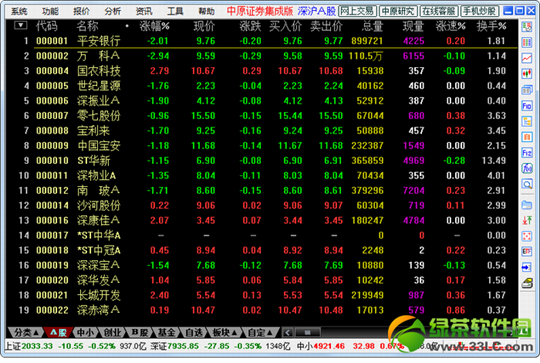Click the F10 company info sidebar icon

click(527, 105)
